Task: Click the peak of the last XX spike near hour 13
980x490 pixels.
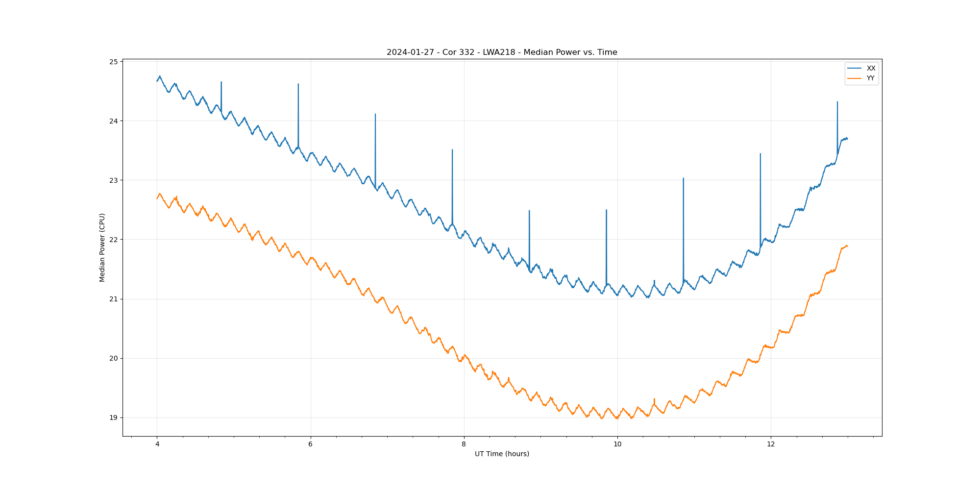Action: [837, 102]
